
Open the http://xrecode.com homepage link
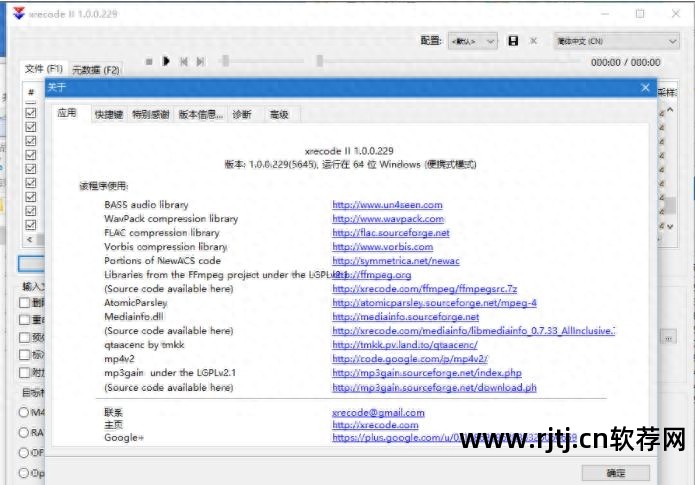coord(375,425)
